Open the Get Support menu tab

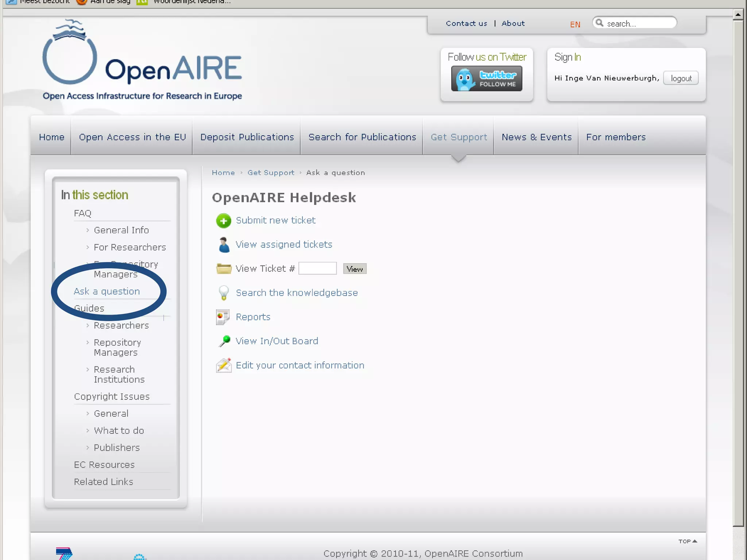[458, 137]
